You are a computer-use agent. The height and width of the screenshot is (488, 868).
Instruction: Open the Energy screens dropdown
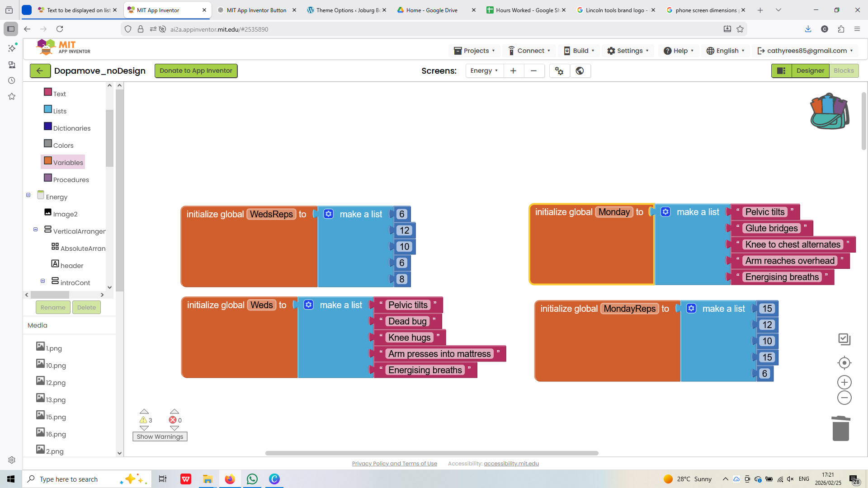click(x=484, y=70)
